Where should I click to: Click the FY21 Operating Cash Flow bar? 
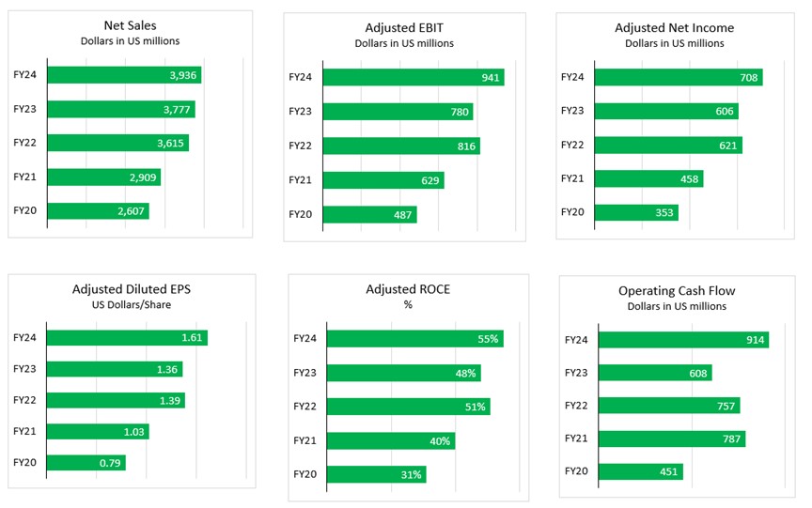click(671, 439)
